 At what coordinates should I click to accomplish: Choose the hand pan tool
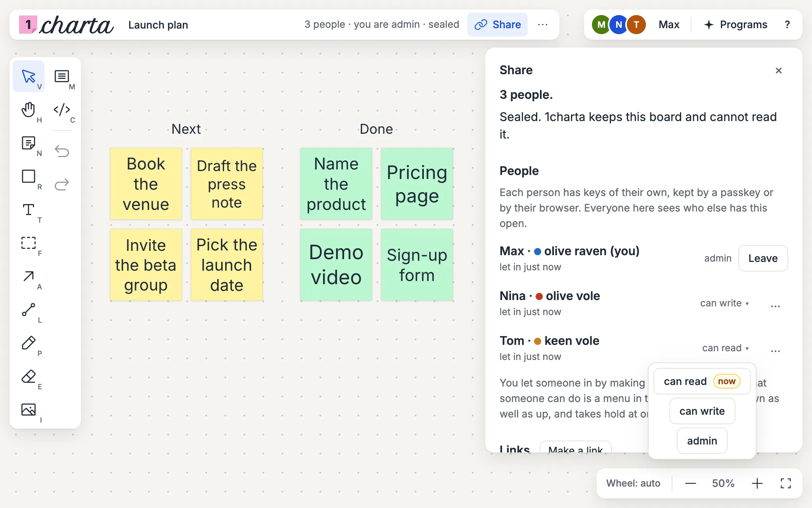pos(29,110)
